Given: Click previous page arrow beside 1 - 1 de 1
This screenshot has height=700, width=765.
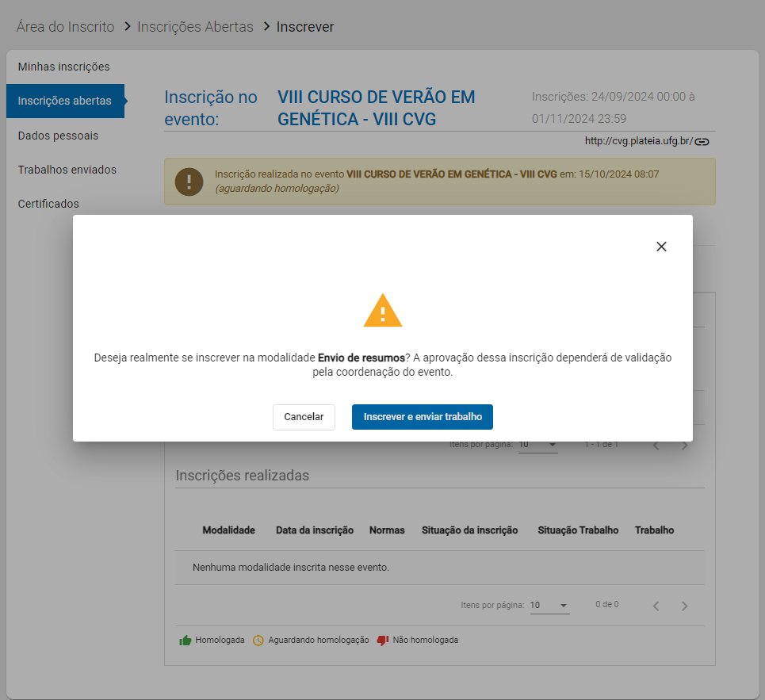Looking at the screenshot, I should [656, 446].
